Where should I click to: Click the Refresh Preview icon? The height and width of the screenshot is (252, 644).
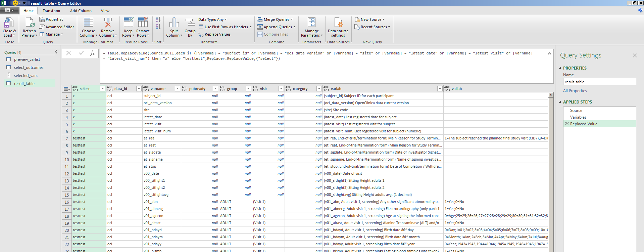coord(30,24)
